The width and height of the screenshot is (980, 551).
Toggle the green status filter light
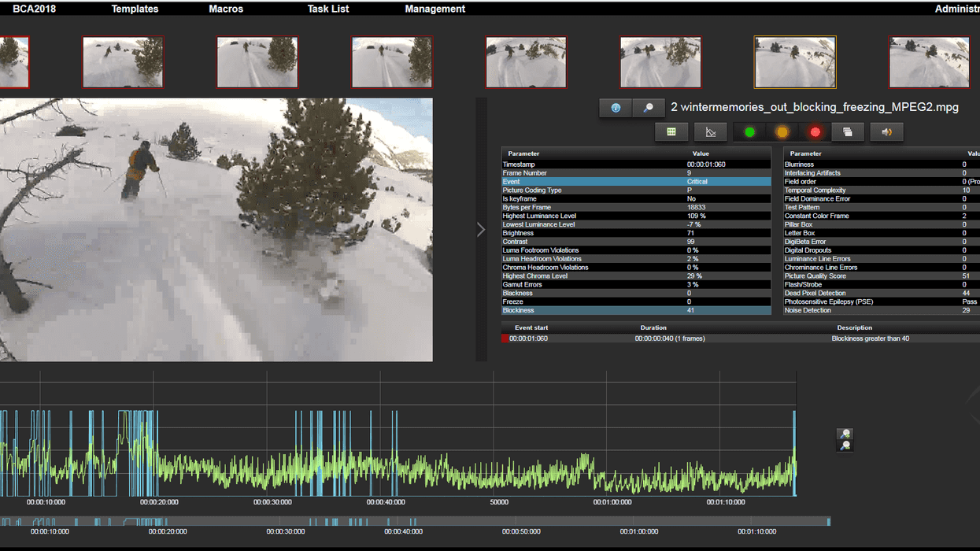749,132
